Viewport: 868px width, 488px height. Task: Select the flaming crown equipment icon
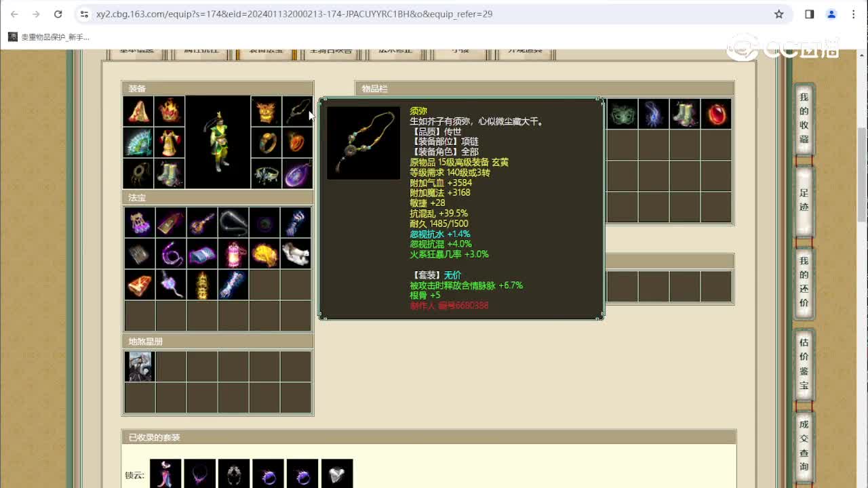pos(170,111)
